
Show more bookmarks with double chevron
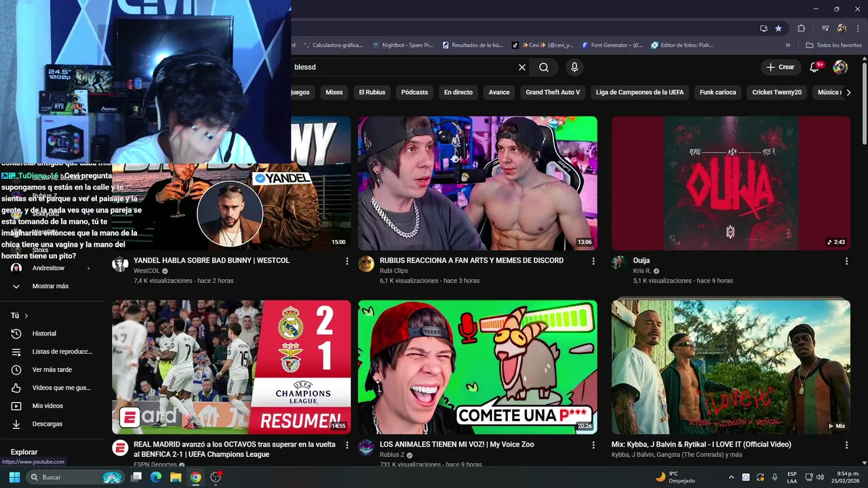point(788,45)
